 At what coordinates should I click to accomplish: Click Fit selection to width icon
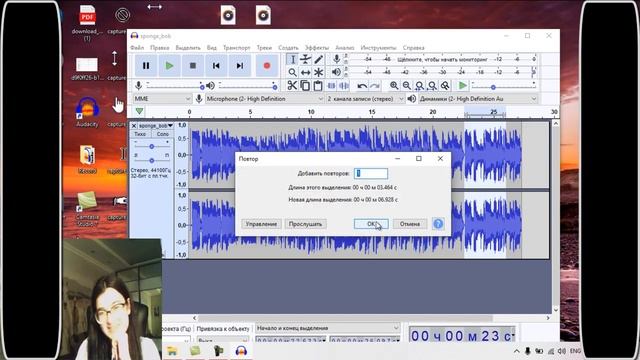(x=419, y=86)
